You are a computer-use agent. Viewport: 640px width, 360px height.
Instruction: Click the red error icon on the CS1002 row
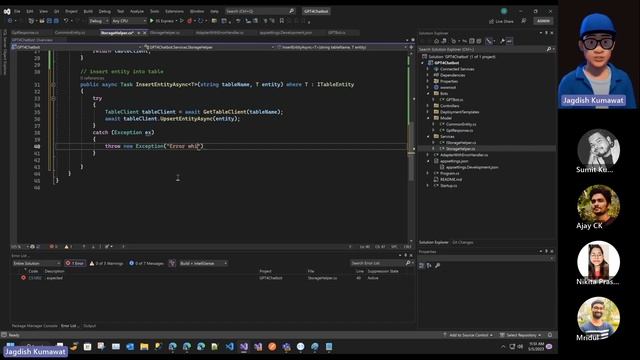(x=23, y=278)
